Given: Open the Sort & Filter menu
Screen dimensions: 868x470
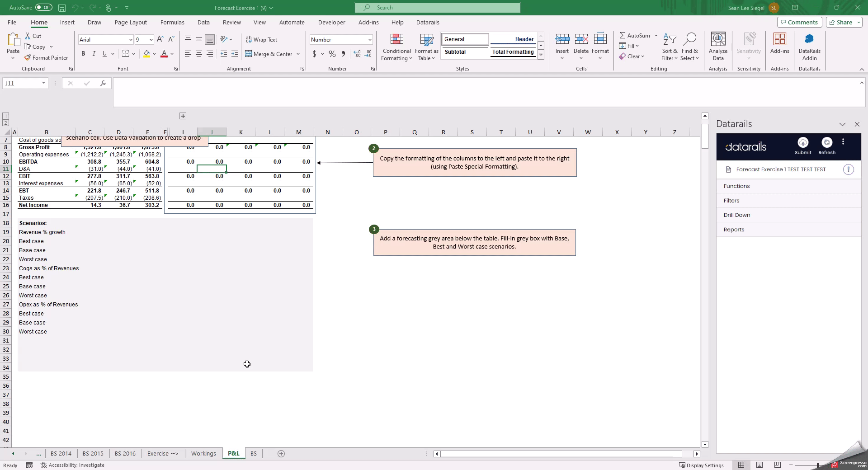Looking at the screenshot, I should click(670, 47).
